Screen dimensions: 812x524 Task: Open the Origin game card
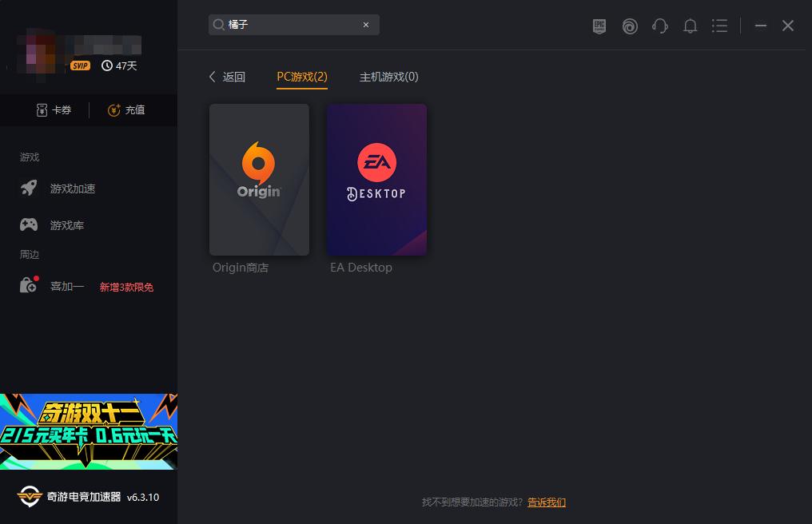pyautogui.click(x=259, y=180)
